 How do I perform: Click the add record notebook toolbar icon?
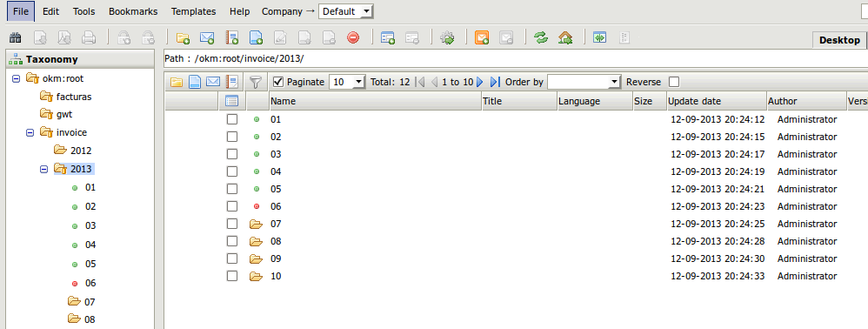(x=231, y=37)
